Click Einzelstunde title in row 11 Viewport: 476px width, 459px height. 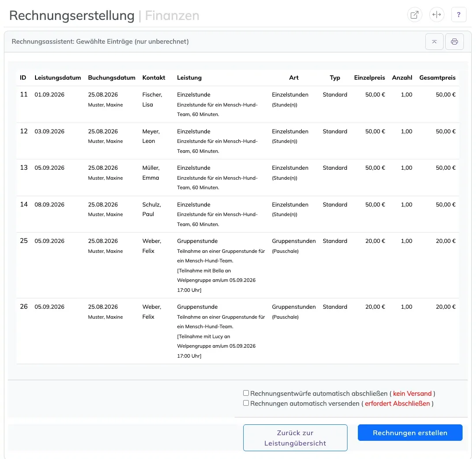point(194,94)
